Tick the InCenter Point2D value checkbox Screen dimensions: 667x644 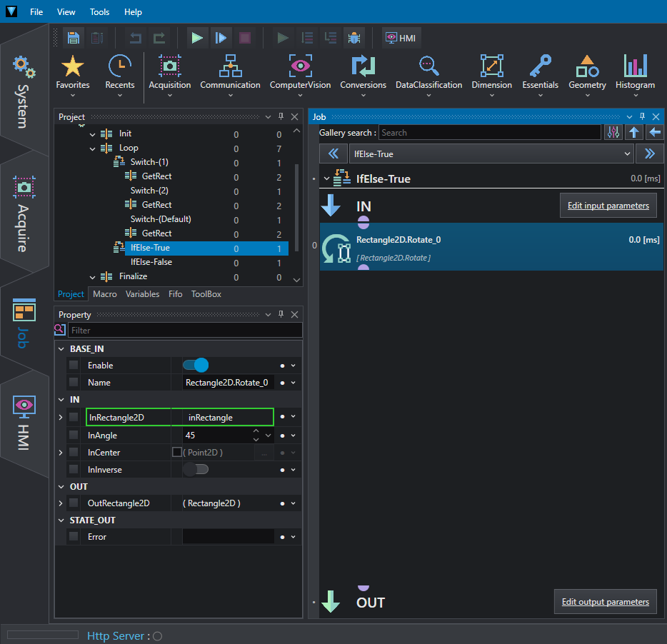(177, 452)
